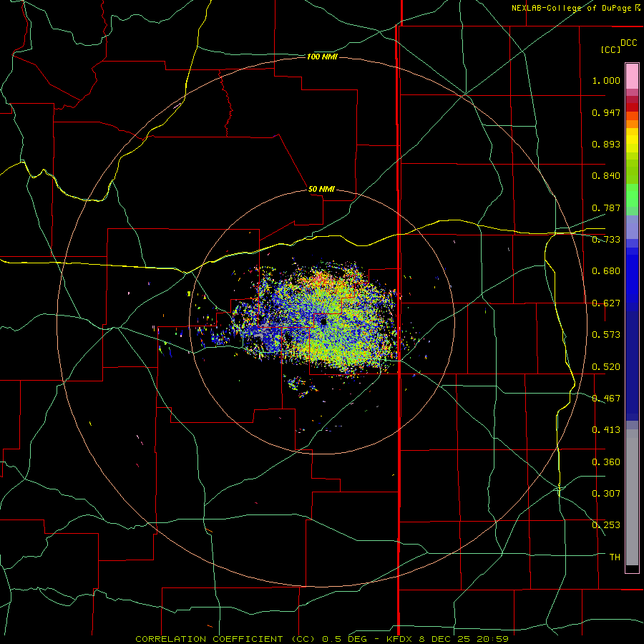The width and height of the screenshot is (644, 644).
Task: Click the 0.307 scale value
Action: click(606, 494)
